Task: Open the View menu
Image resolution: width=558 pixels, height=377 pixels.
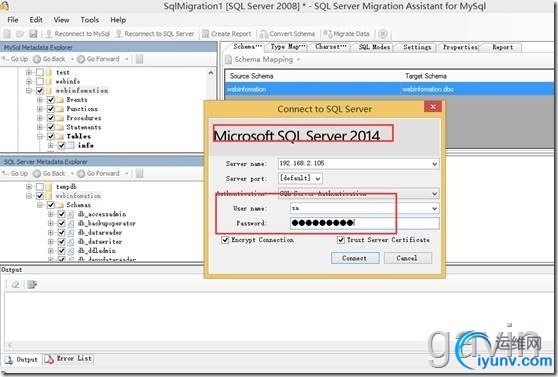Action: 61,20
